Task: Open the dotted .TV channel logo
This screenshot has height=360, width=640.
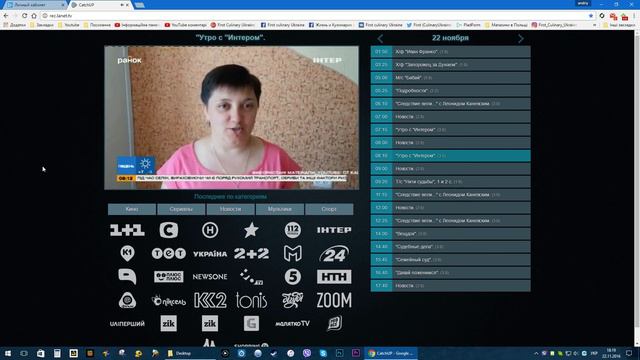Action: pos(251,277)
